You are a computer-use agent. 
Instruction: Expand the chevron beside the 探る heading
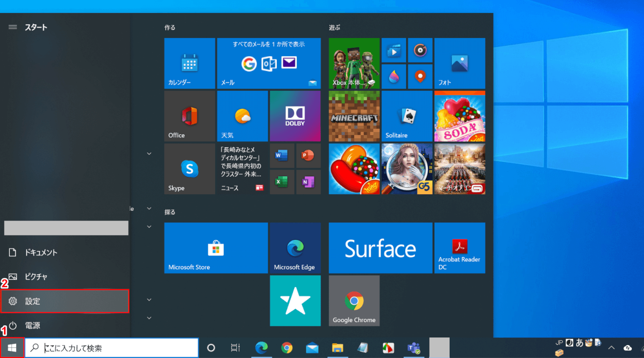(150, 209)
